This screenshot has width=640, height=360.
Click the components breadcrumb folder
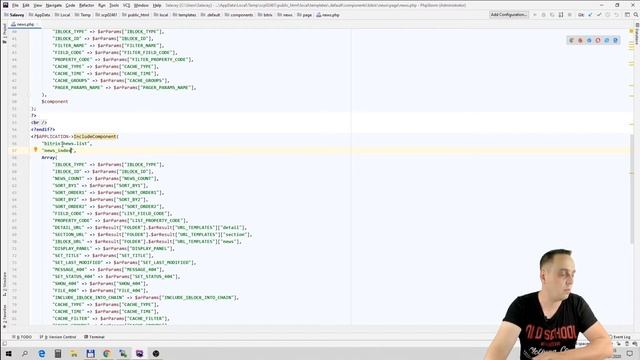point(239,15)
